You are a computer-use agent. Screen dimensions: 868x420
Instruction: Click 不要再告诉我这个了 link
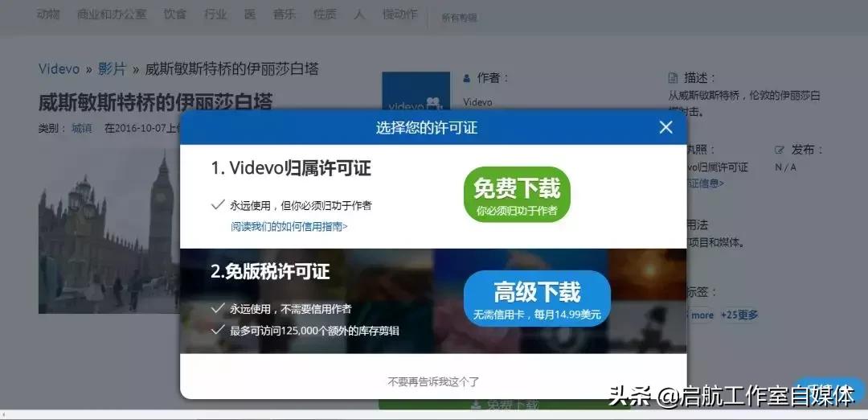[x=433, y=381]
